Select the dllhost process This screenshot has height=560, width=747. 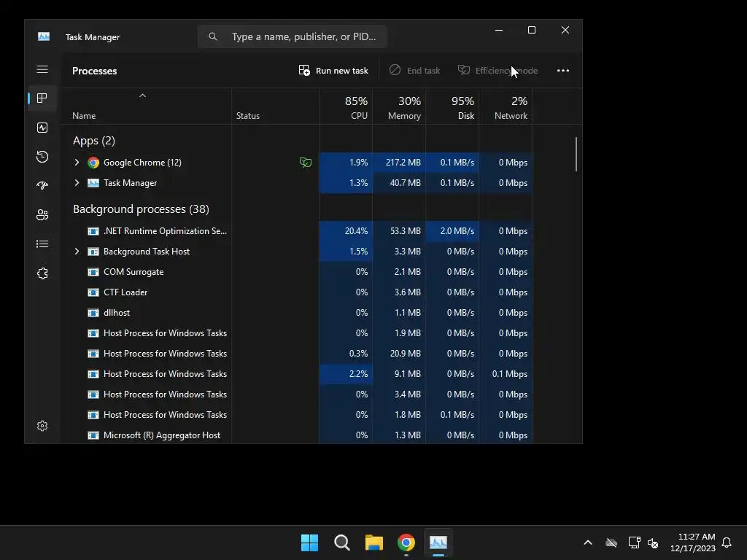(x=302, y=313)
